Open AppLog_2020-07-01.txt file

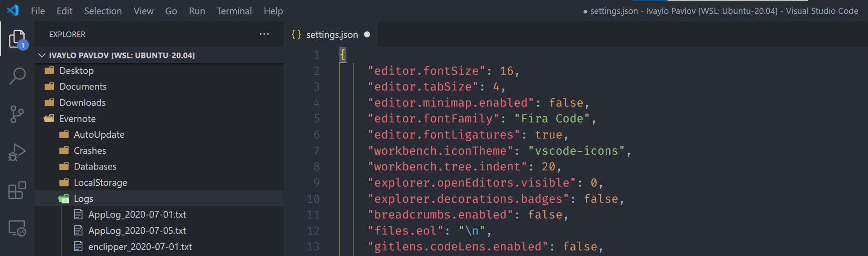pyautogui.click(x=159, y=214)
